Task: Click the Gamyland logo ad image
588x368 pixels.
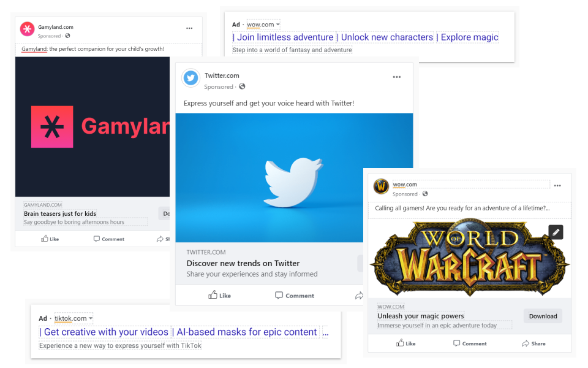Action: (92, 127)
